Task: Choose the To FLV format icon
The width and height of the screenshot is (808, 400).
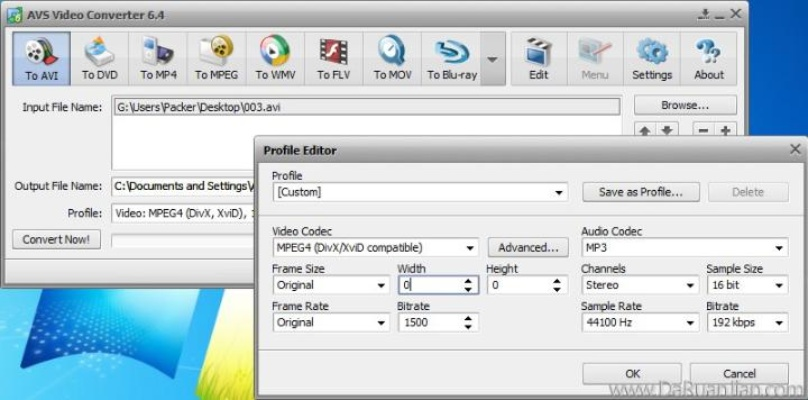Action: pyautogui.click(x=332, y=59)
